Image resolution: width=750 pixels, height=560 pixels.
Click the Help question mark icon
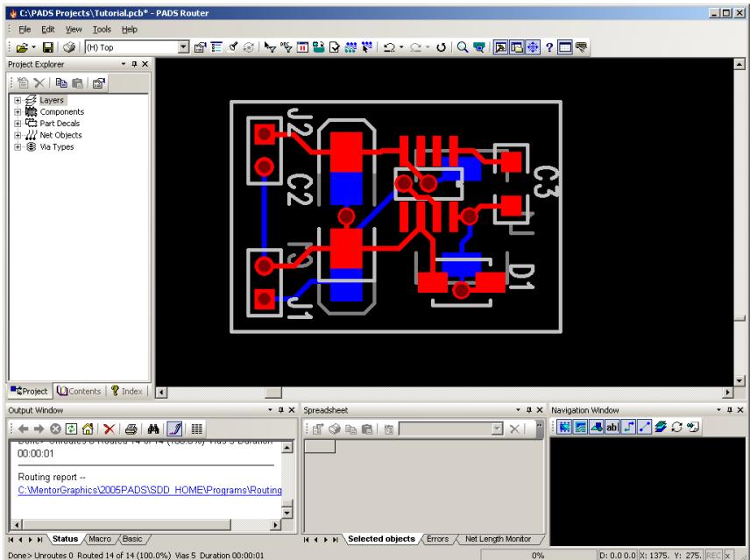coord(548,47)
